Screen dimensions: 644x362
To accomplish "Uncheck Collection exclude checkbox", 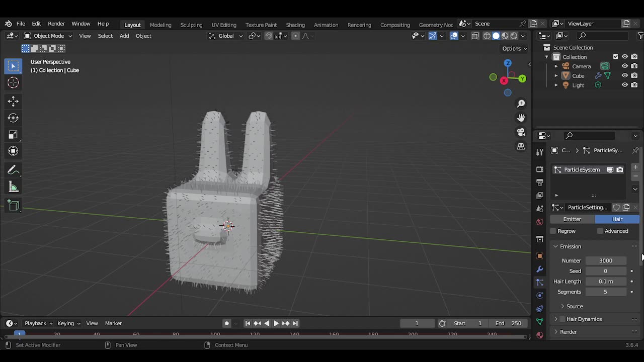I will tap(616, 57).
